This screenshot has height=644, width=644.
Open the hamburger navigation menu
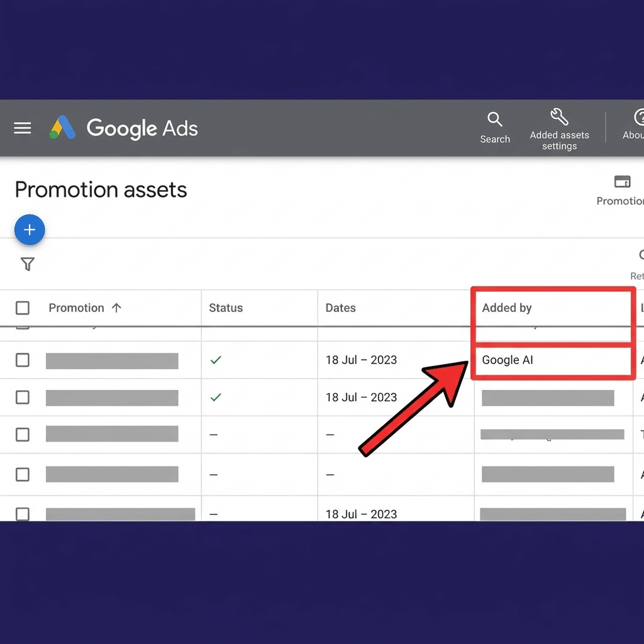click(22, 128)
